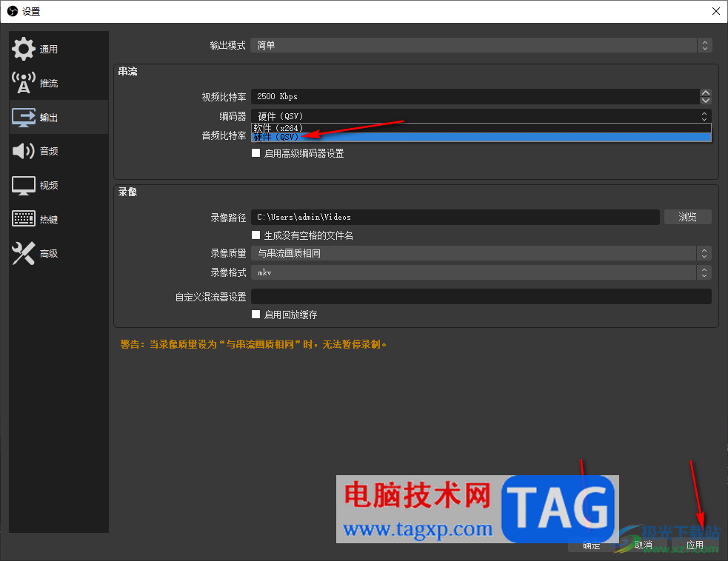The image size is (728, 561).
Task: Click the 录像格式 dropdown arrow button
Action: 704,272
